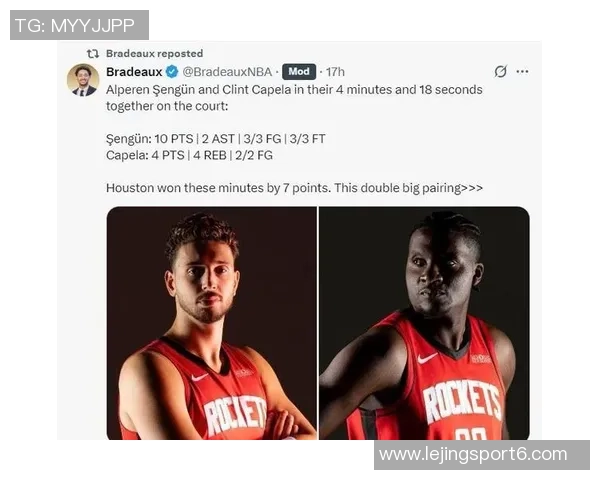Image resolution: width=600 pixels, height=480 pixels.
Task: Click the blue verified checkmark badge
Action: (172, 72)
